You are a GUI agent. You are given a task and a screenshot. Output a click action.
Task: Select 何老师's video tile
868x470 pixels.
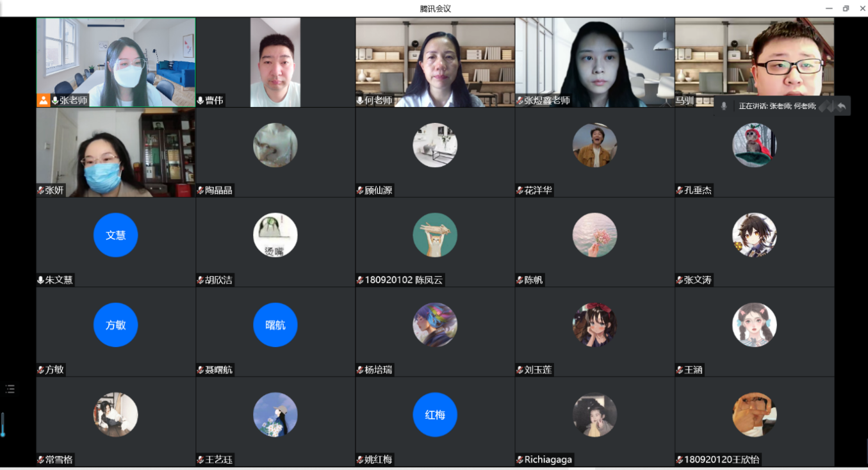pos(435,61)
